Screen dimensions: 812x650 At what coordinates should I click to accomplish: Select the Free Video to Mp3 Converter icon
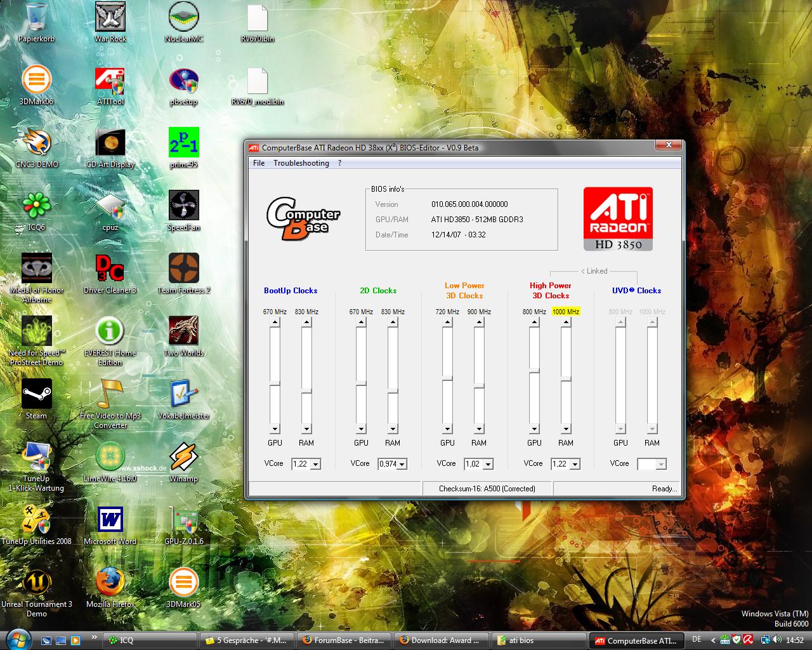click(x=110, y=404)
